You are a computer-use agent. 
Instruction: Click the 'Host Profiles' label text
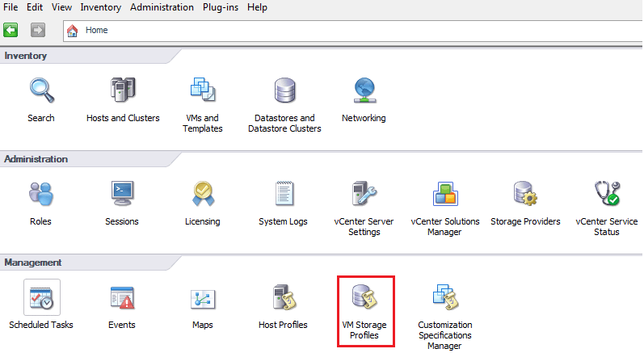(x=283, y=325)
